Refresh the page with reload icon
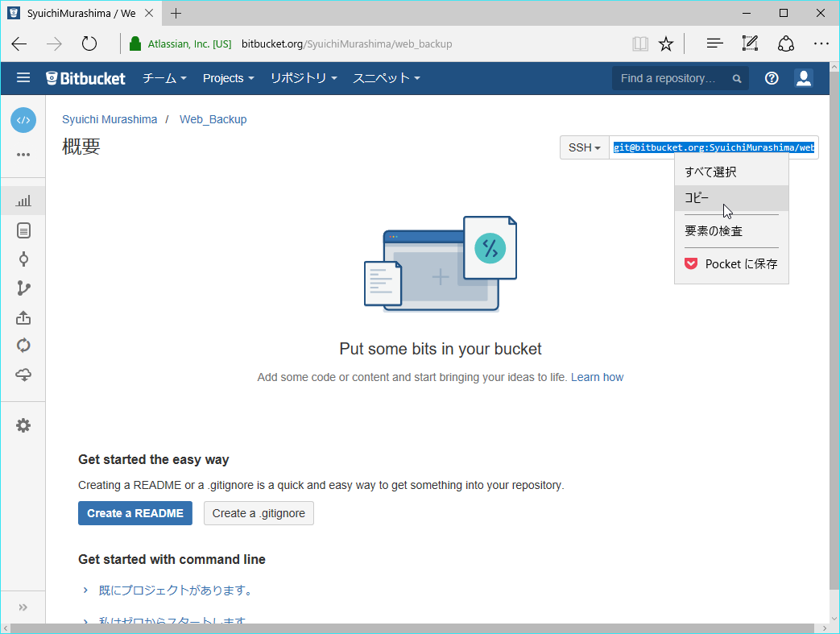This screenshot has height=634, width=840. (89, 44)
